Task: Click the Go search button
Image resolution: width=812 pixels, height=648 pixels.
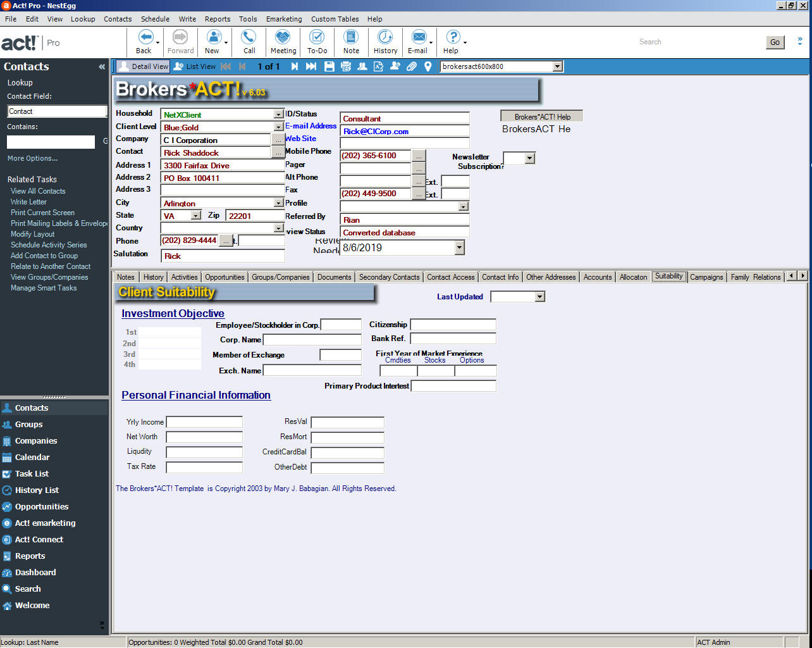Action: [x=775, y=42]
